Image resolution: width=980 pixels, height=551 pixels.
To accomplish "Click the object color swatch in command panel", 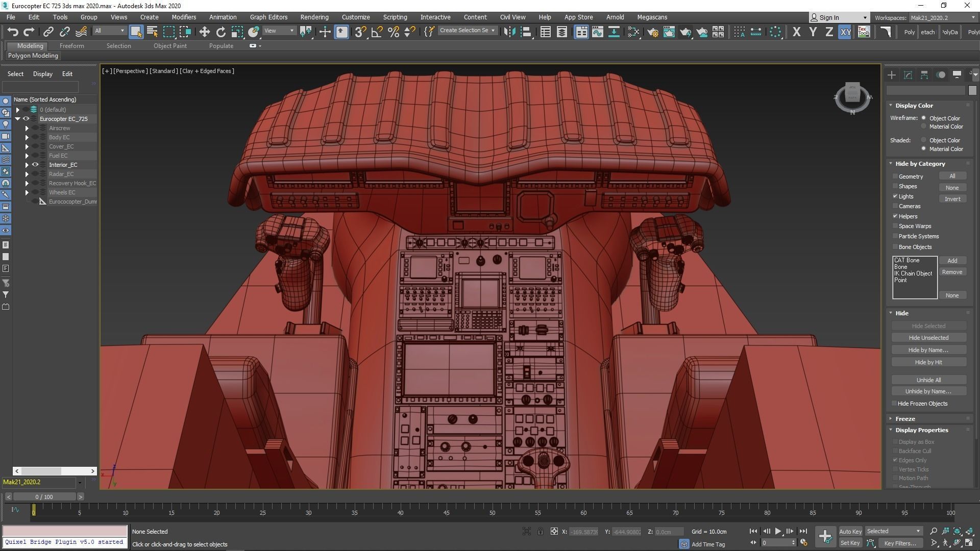I will click(972, 90).
